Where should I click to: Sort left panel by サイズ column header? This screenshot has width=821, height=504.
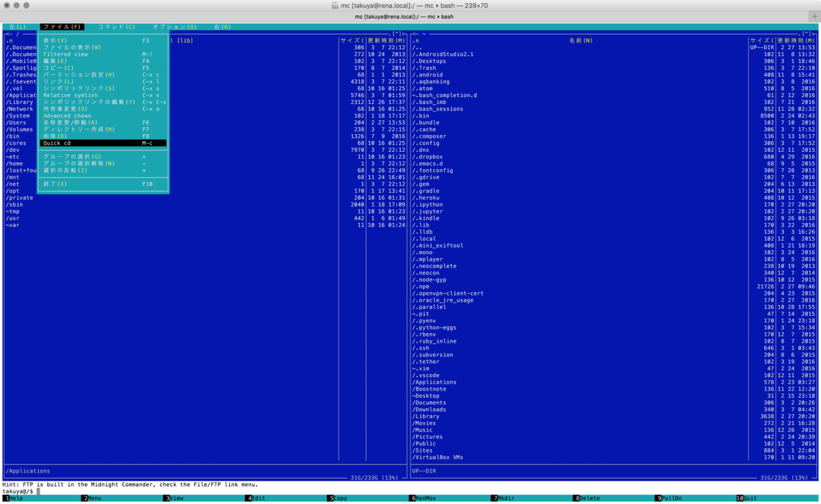coord(352,40)
